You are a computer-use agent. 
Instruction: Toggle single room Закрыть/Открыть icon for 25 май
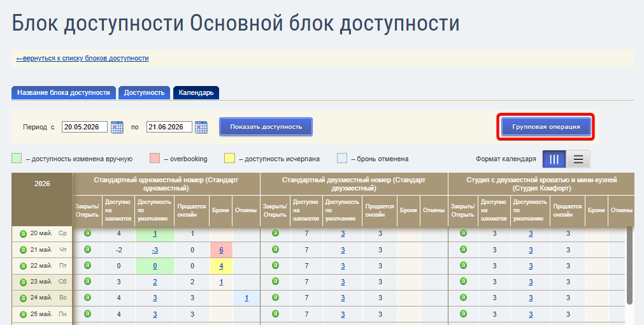click(87, 314)
